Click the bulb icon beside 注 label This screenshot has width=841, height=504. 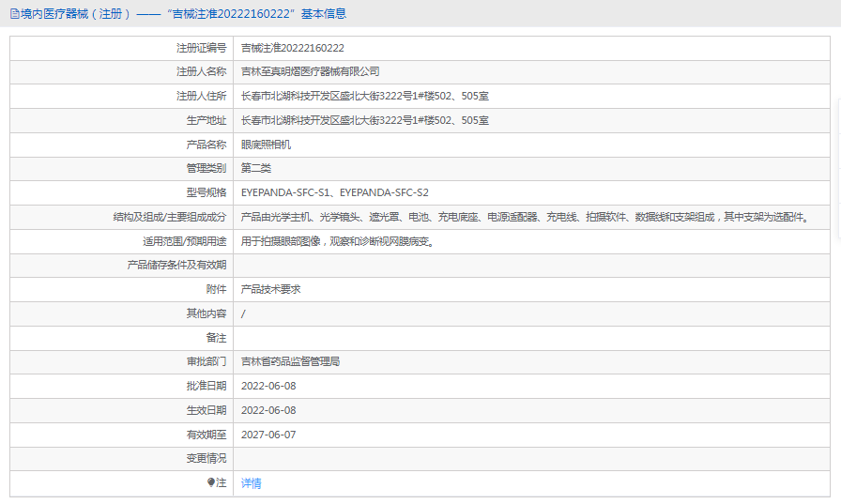pyautogui.click(x=211, y=482)
